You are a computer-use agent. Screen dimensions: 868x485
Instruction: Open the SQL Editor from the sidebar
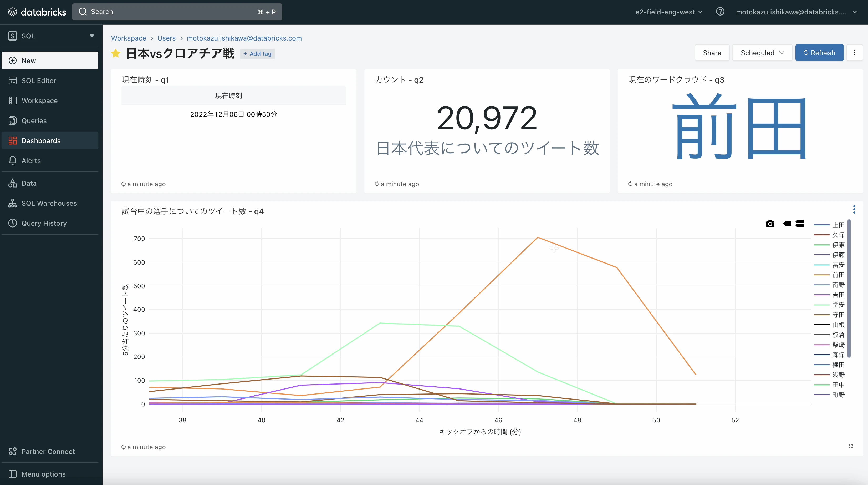39,80
